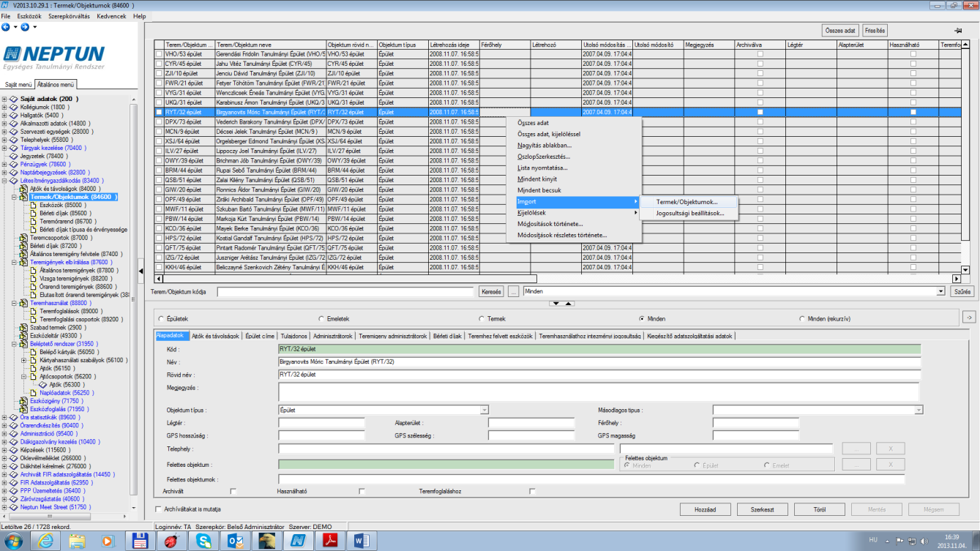Collapse the Teremhasználat tree node
Image resolution: width=980 pixels, height=551 pixels.
coord(14,303)
